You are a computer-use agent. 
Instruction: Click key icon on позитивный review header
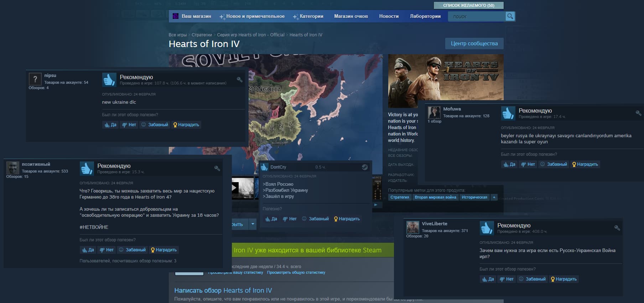pos(217,168)
